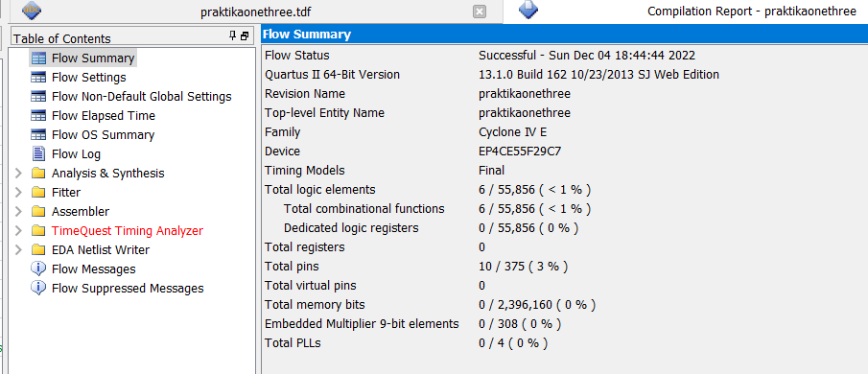Float the Table of Contents panel

click(245, 36)
